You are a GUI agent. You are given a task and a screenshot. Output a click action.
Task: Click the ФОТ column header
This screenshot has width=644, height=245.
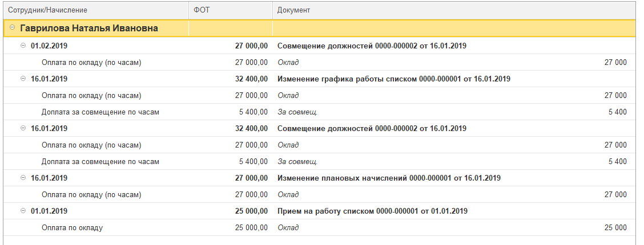pos(200,10)
